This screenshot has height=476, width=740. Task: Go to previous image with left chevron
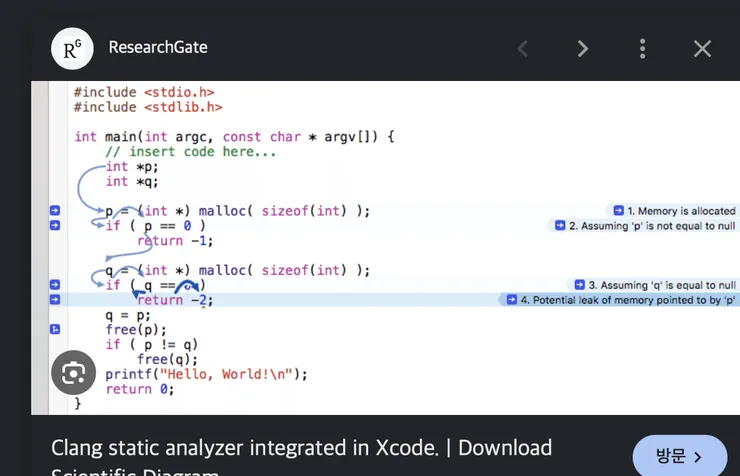523,49
